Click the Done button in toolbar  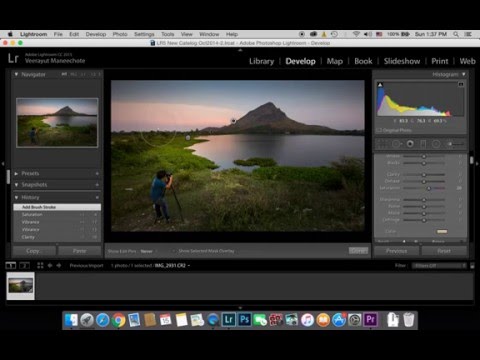coord(358,251)
